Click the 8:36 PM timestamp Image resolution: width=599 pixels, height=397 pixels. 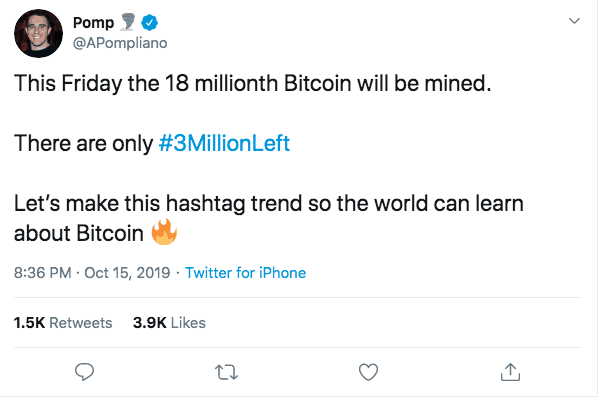[43, 273]
